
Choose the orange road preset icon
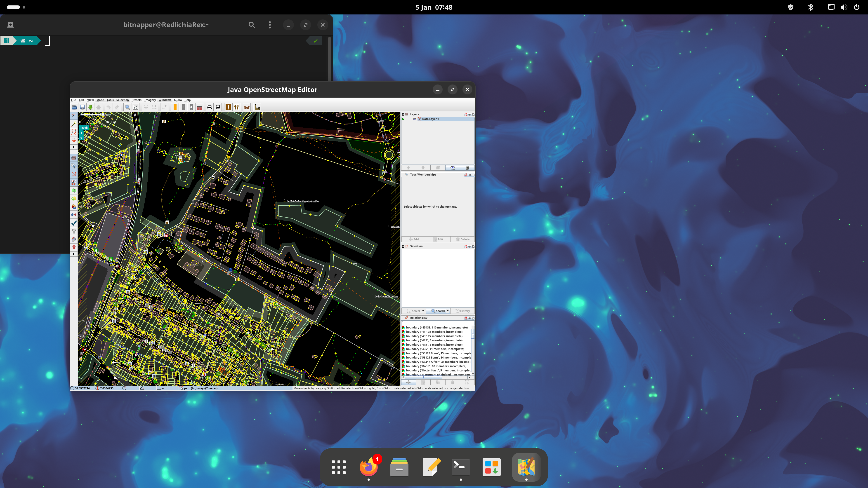pyautogui.click(x=175, y=107)
